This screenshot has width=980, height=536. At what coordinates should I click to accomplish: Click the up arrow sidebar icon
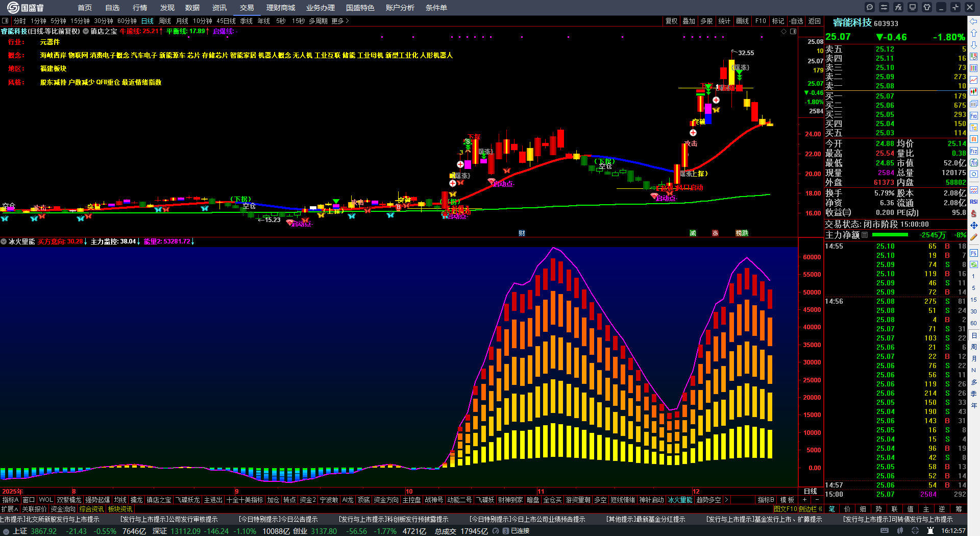tap(974, 33)
